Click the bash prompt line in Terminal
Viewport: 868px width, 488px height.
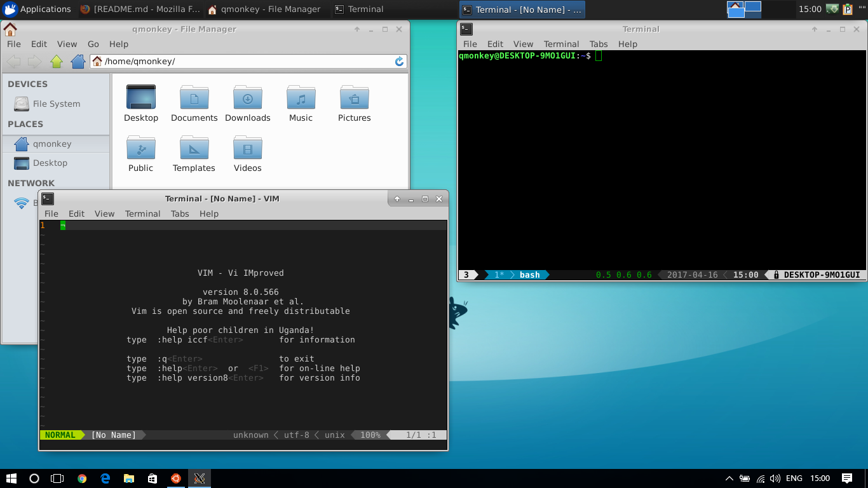(531, 56)
